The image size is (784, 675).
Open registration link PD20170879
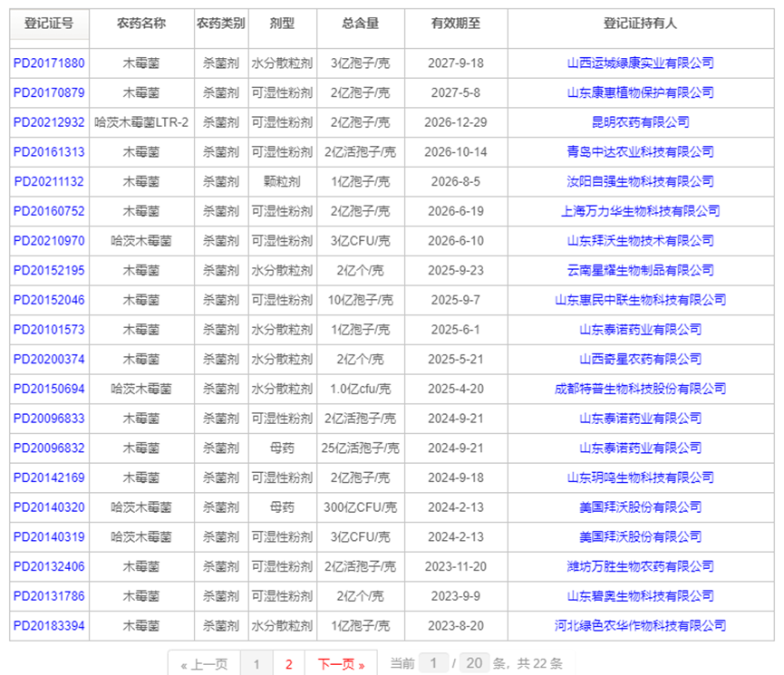[49, 92]
